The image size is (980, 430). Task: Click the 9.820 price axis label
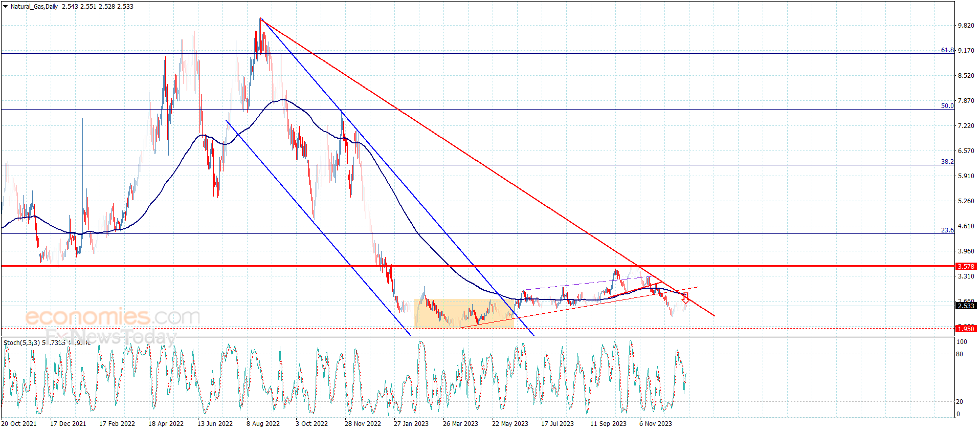tap(966, 25)
